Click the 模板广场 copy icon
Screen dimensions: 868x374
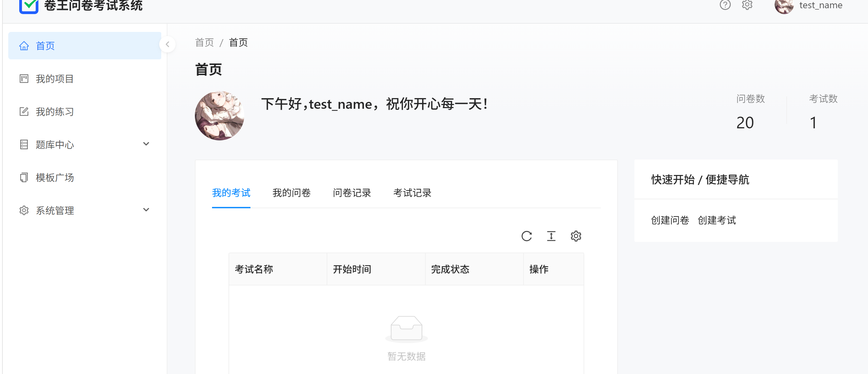click(x=24, y=177)
